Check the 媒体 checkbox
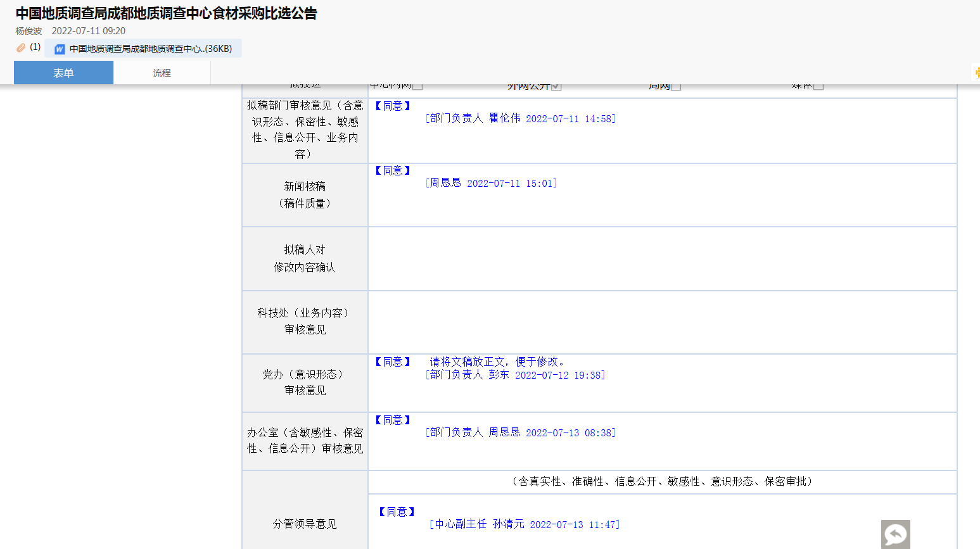 point(818,86)
